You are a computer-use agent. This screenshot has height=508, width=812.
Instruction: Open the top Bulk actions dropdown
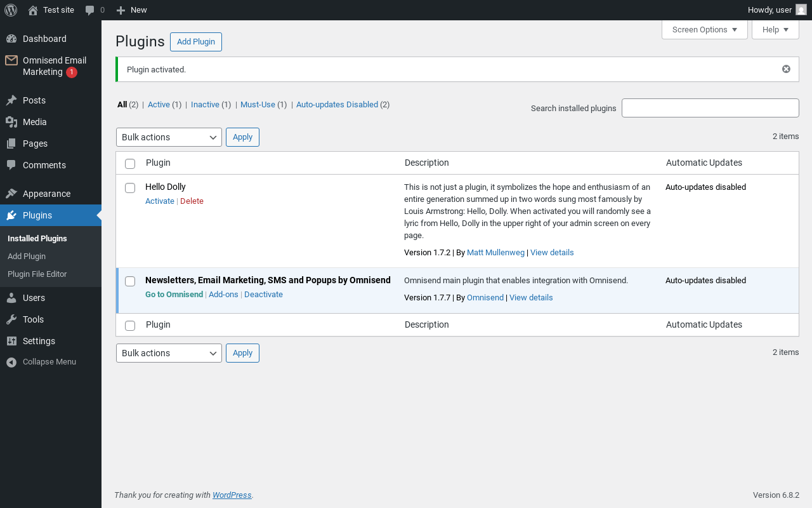(x=169, y=137)
